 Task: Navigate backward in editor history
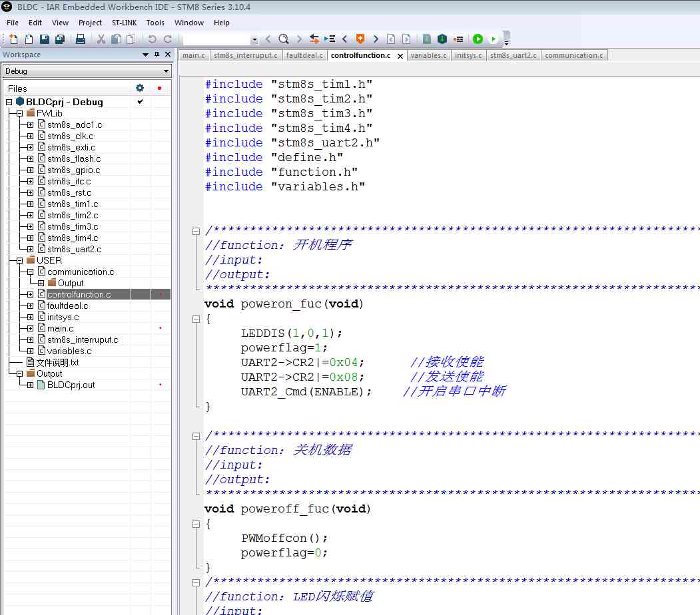click(390, 39)
